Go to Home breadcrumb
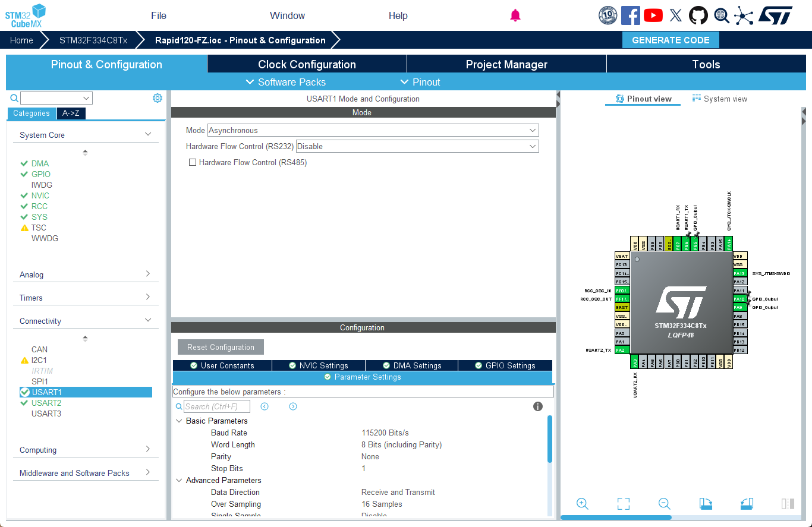Screen dimensions: 812x527 point(21,40)
